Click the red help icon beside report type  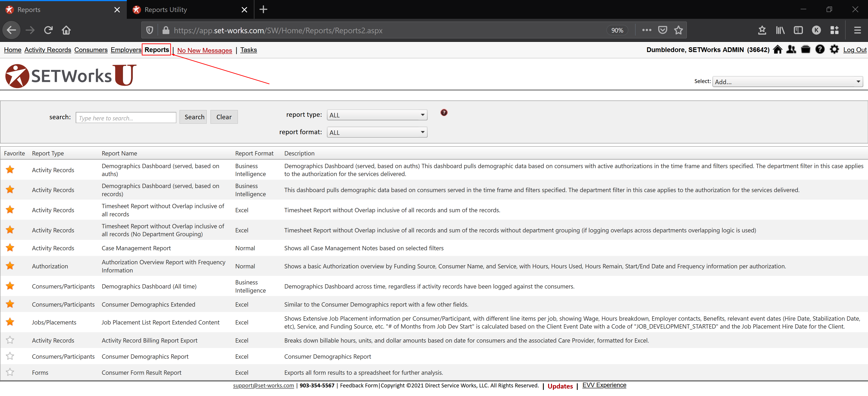click(x=444, y=113)
